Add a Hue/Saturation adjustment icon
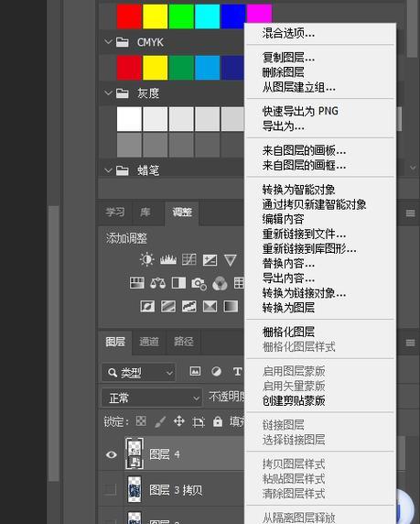 pyautogui.click(x=137, y=283)
